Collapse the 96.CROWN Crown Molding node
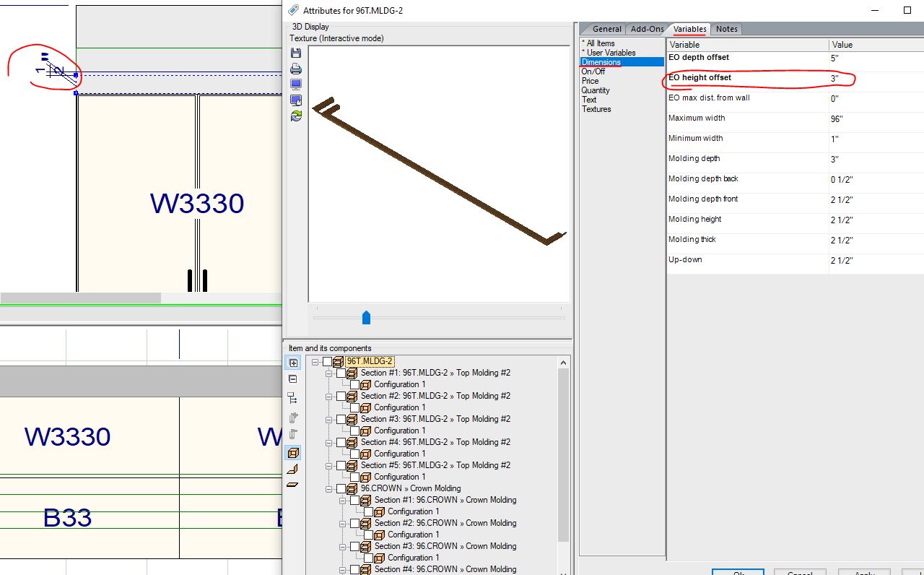 point(329,488)
